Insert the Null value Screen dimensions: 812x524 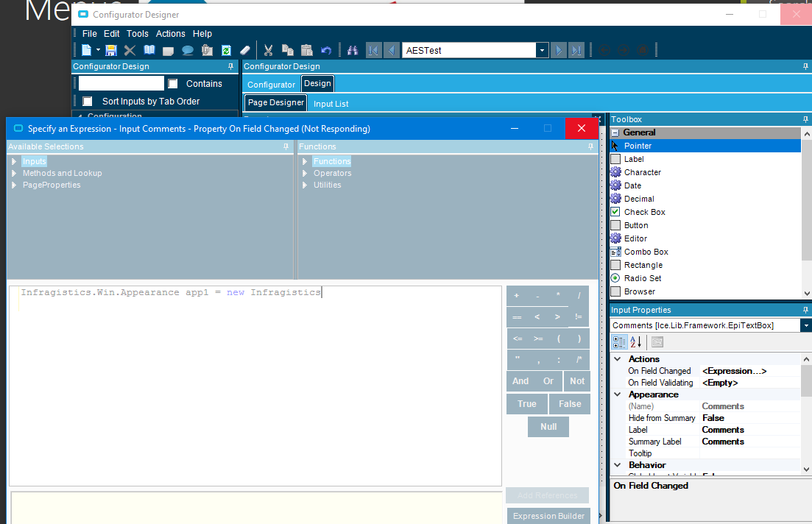[x=548, y=427]
